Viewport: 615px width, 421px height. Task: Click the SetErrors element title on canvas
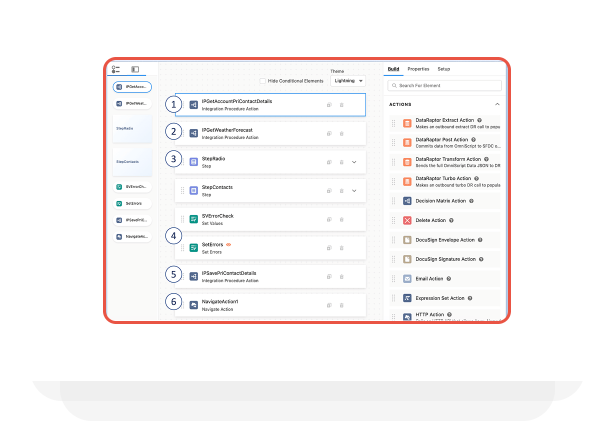tap(212, 245)
